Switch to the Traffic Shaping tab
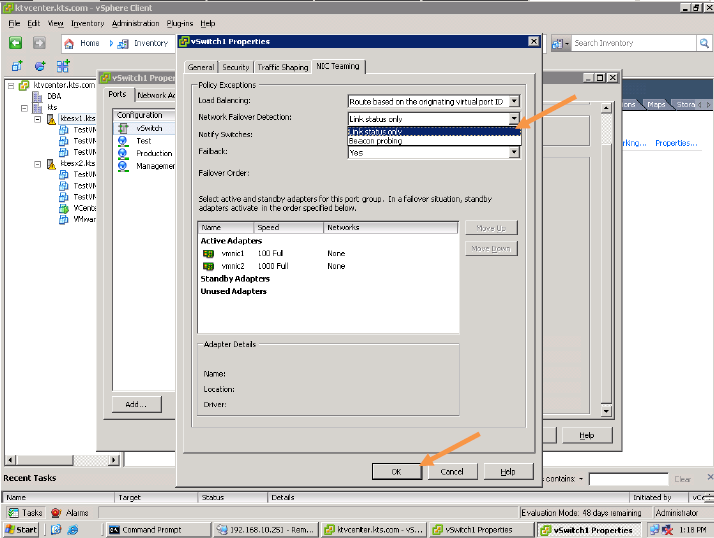This screenshot has width=714, height=538. (x=282, y=67)
